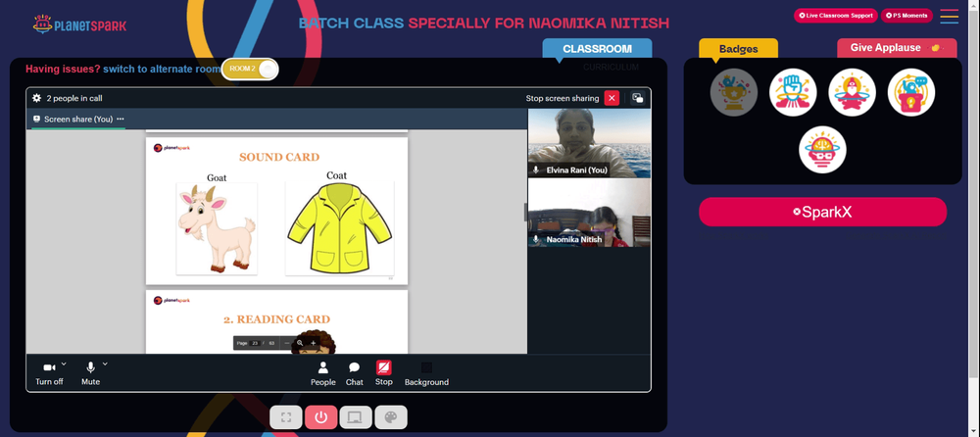Viewport: 980px width, 437px height.
Task: Switch to the Badges tab
Action: click(738, 49)
